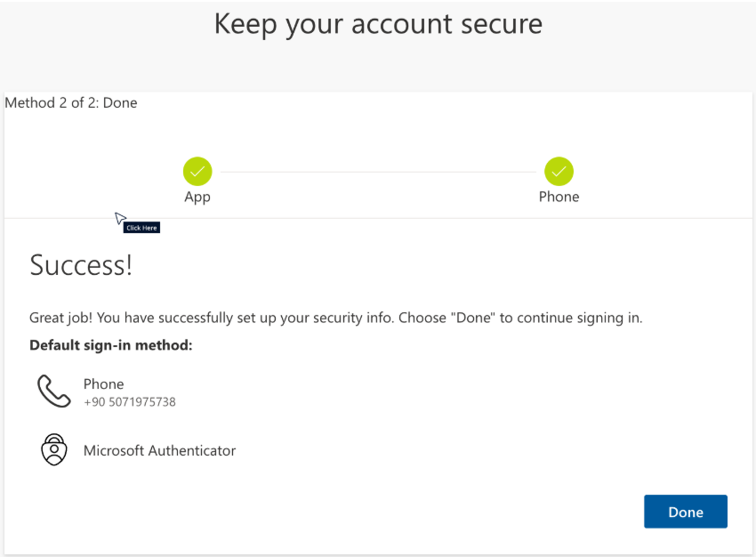Click the green checkmark above Phone
The image size is (756, 557).
[x=559, y=171]
